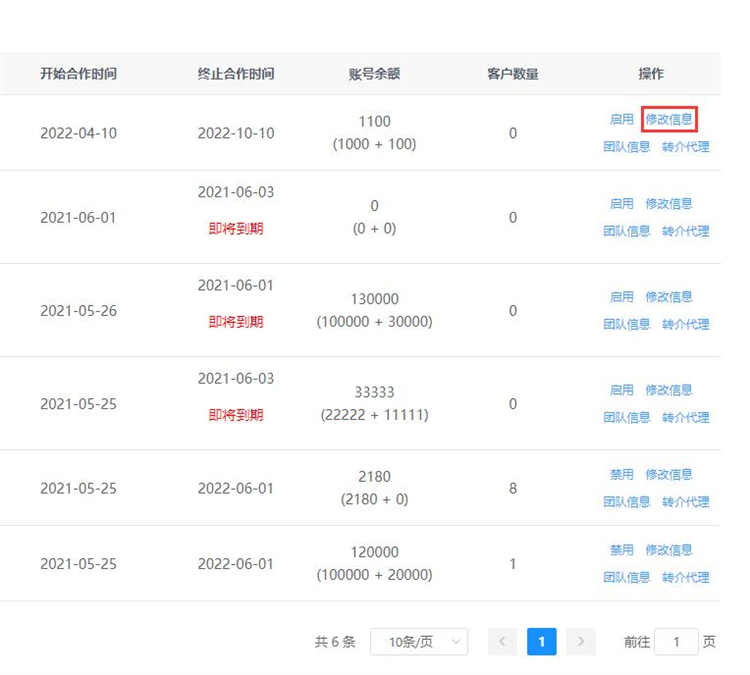Click 修改信息 for the 2022-04-10 row
Viewport: 750px width, 675px height.
click(x=669, y=119)
